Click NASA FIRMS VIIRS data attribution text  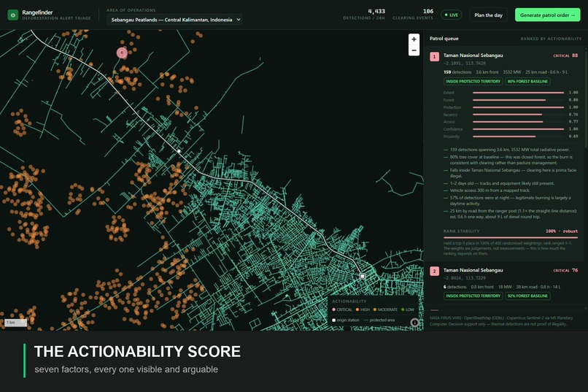(501, 321)
